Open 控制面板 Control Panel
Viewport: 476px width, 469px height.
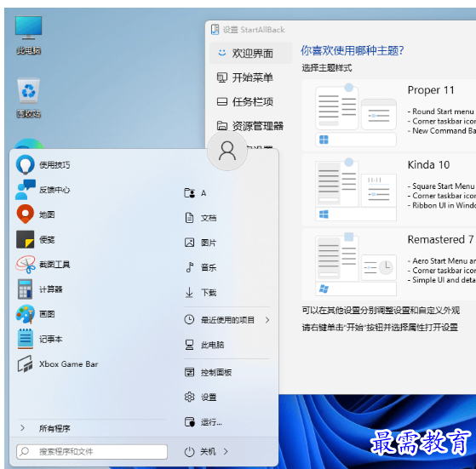pos(209,372)
